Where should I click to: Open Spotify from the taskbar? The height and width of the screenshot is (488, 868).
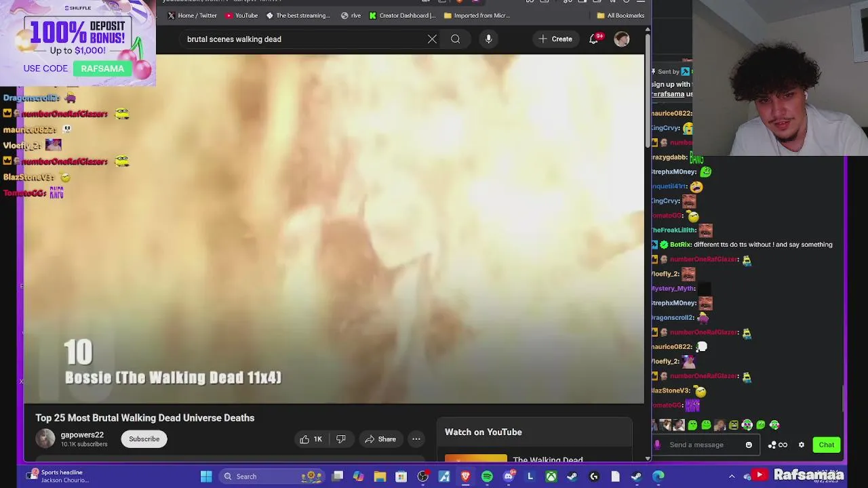coord(487,476)
